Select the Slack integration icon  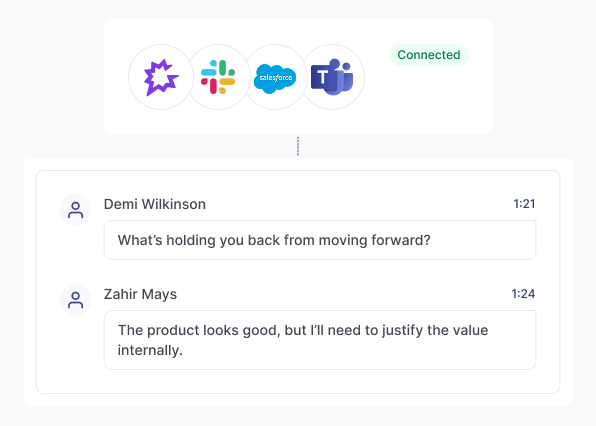point(218,77)
